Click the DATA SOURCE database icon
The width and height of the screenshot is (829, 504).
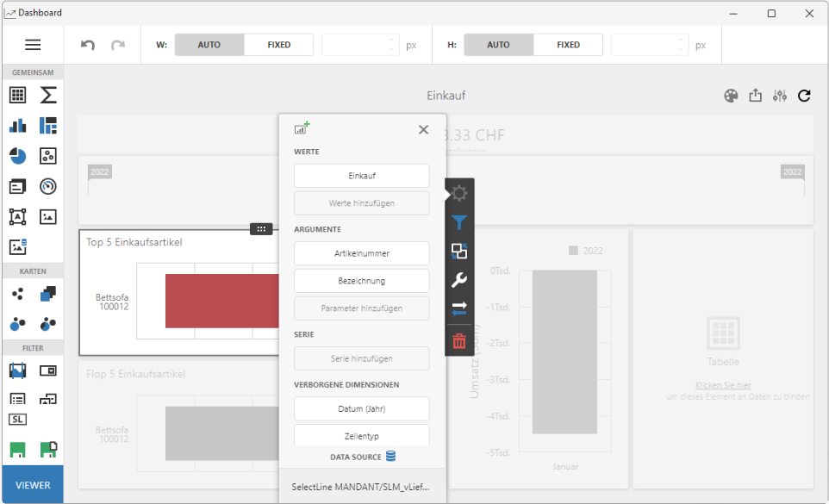click(390, 456)
